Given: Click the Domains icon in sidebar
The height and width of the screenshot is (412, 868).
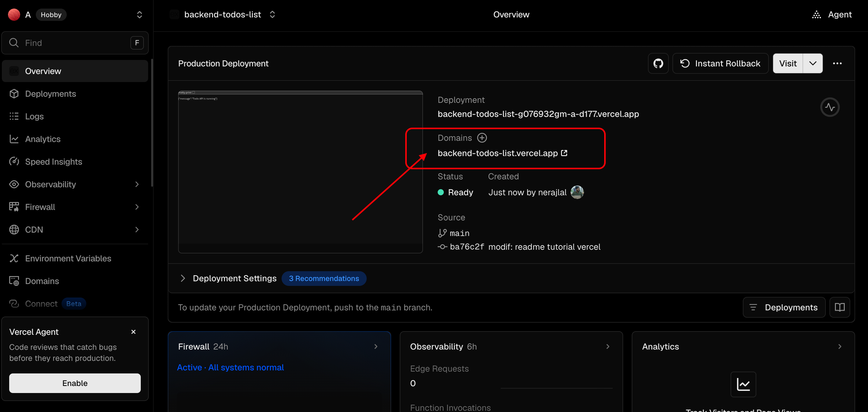Looking at the screenshot, I should 14,281.
